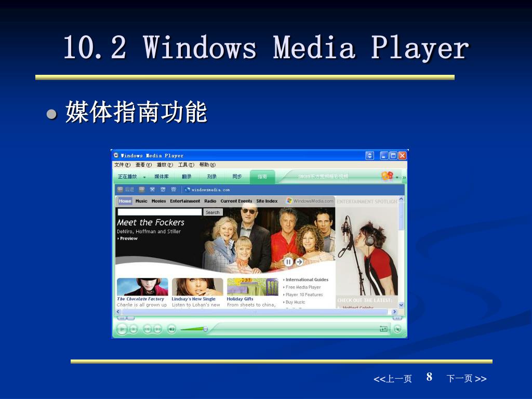Click the Search button
The height and width of the screenshot is (399, 532).
point(212,212)
